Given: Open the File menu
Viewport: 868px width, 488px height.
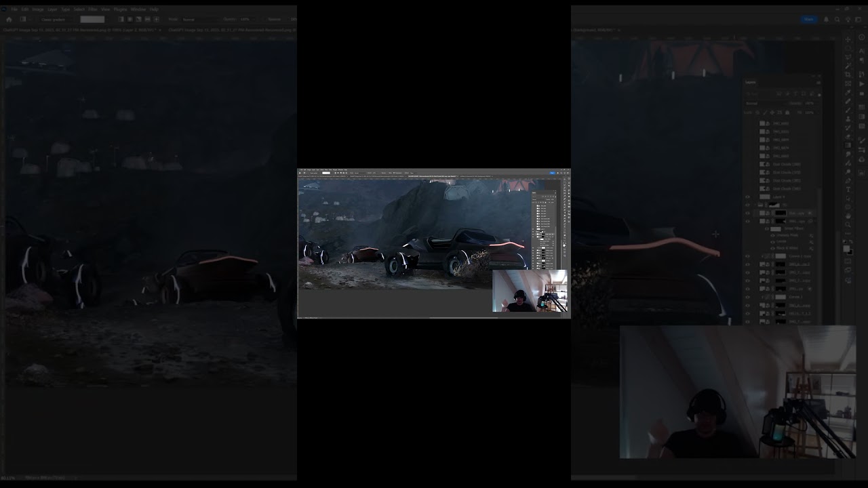Looking at the screenshot, I should click(x=14, y=9).
